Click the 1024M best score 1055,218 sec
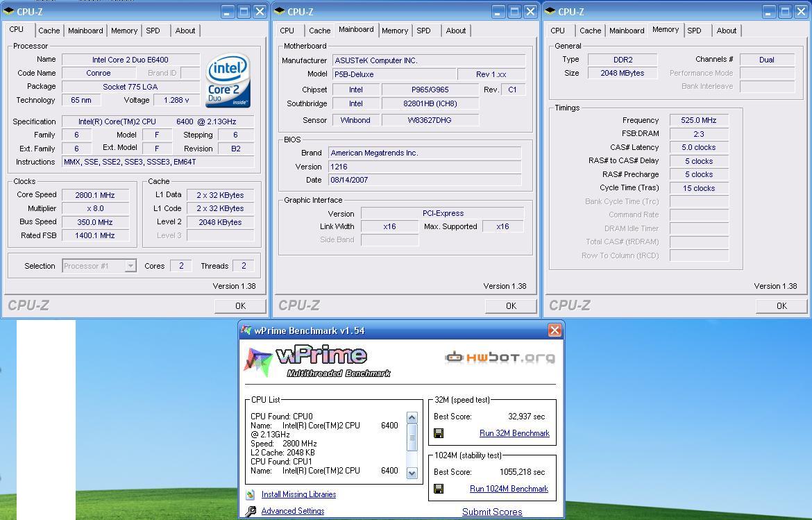 click(523, 472)
